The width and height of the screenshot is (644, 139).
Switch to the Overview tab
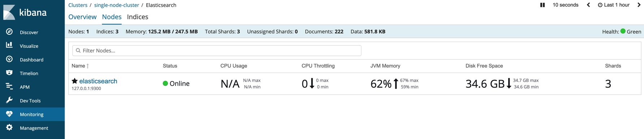[x=82, y=17]
